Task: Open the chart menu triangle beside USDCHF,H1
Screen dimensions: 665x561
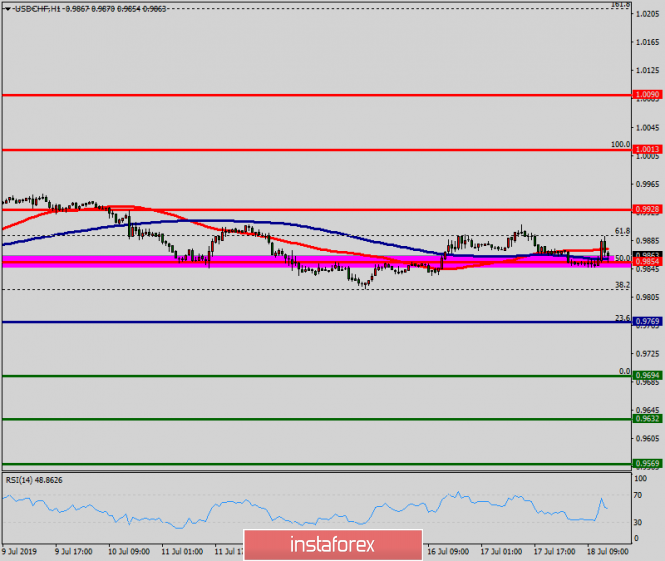Action: (8, 8)
